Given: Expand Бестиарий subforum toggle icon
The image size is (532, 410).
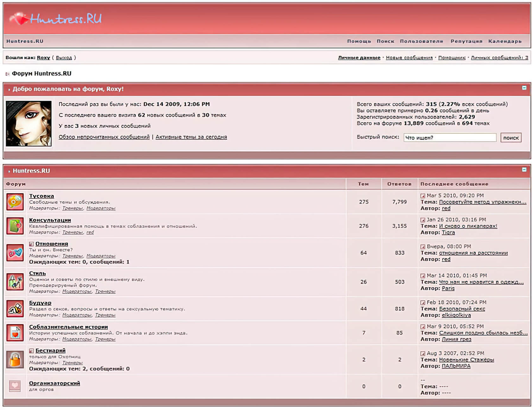Looking at the screenshot, I should [x=31, y=351].
